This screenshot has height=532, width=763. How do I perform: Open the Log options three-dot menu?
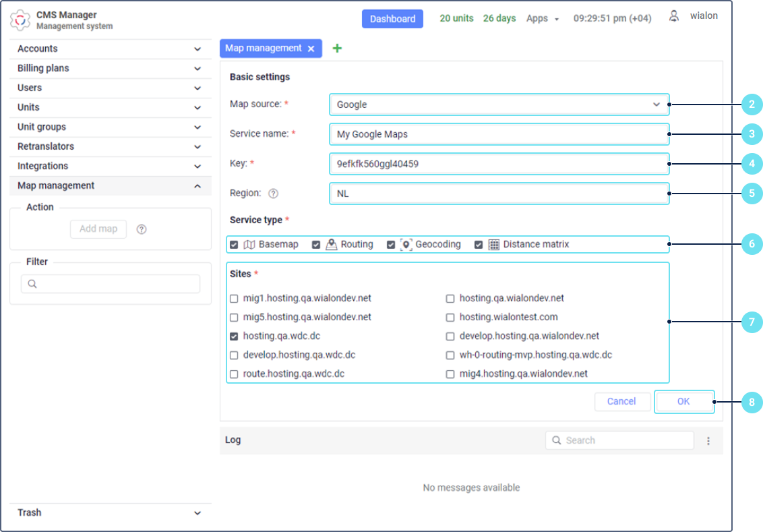pos(708,441)
